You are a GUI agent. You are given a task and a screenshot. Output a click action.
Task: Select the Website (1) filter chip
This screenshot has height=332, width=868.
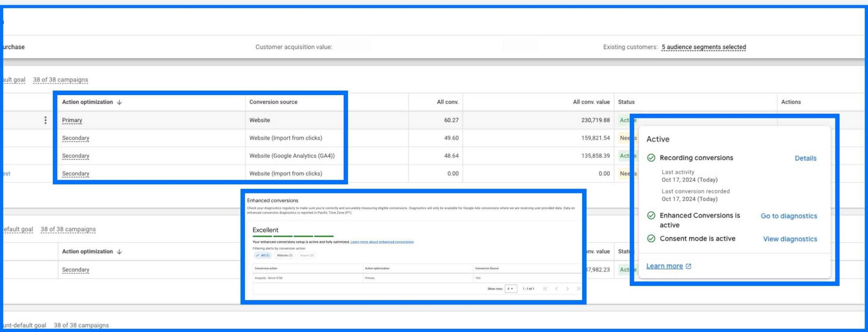coord(284,255)
